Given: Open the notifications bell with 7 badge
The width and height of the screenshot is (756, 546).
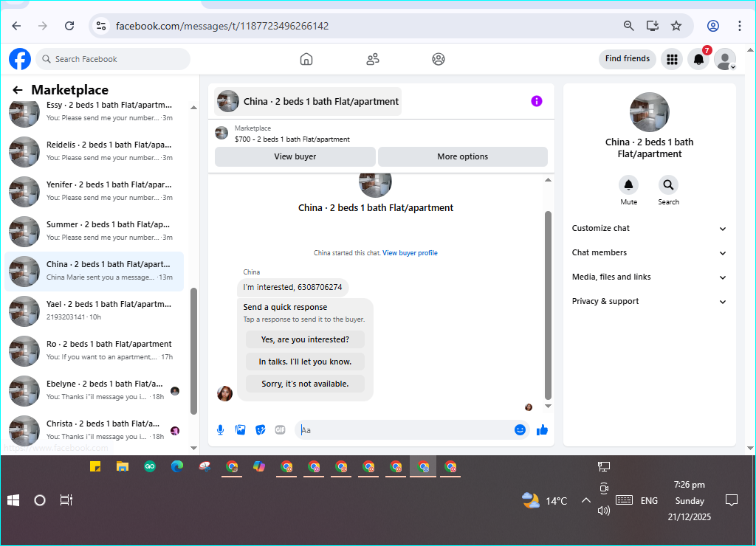Looking at the screenshot, I should point(698,59).
